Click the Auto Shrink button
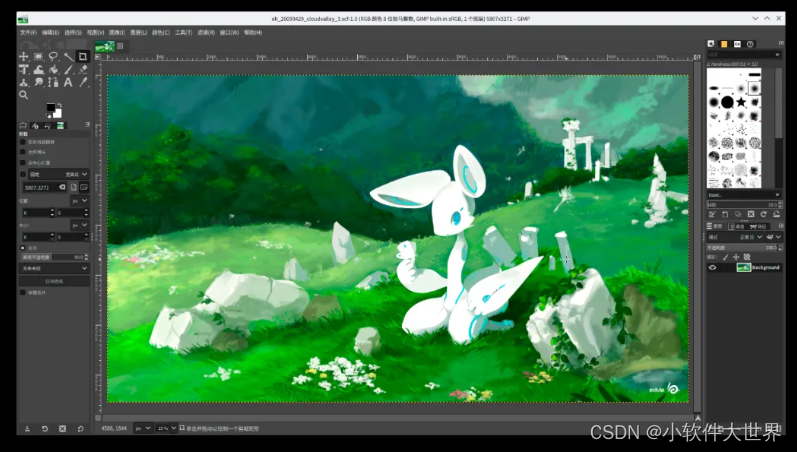 [54, 281]
